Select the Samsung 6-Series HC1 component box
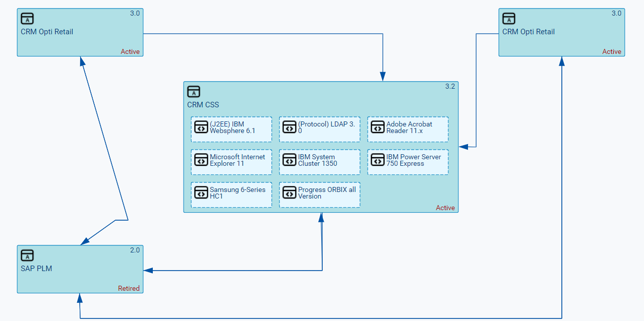 pyautogui.click(x=231, y=194)
